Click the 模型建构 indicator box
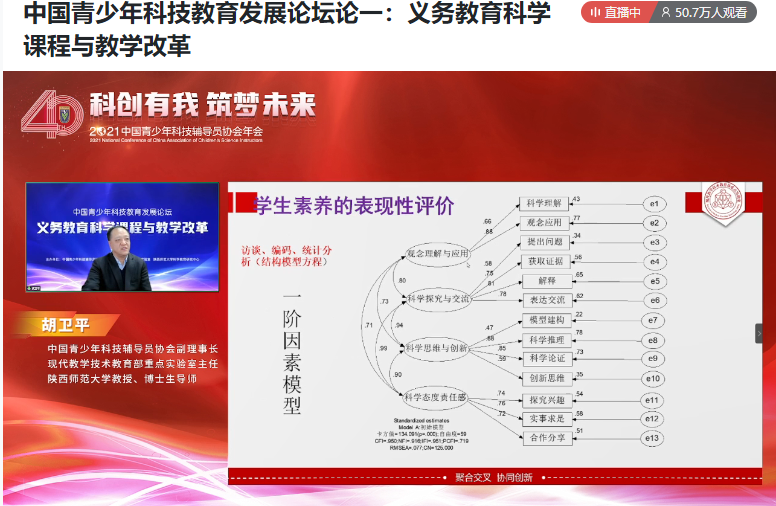 547,320
